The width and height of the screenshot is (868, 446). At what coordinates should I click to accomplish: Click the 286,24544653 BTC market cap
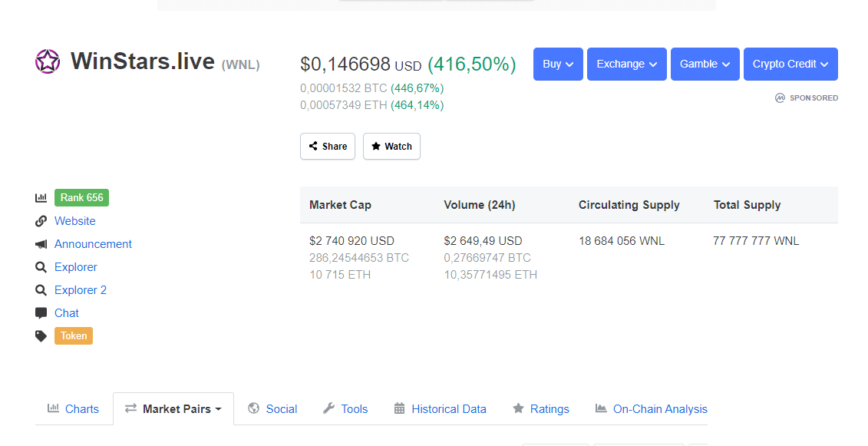point(359,258)
